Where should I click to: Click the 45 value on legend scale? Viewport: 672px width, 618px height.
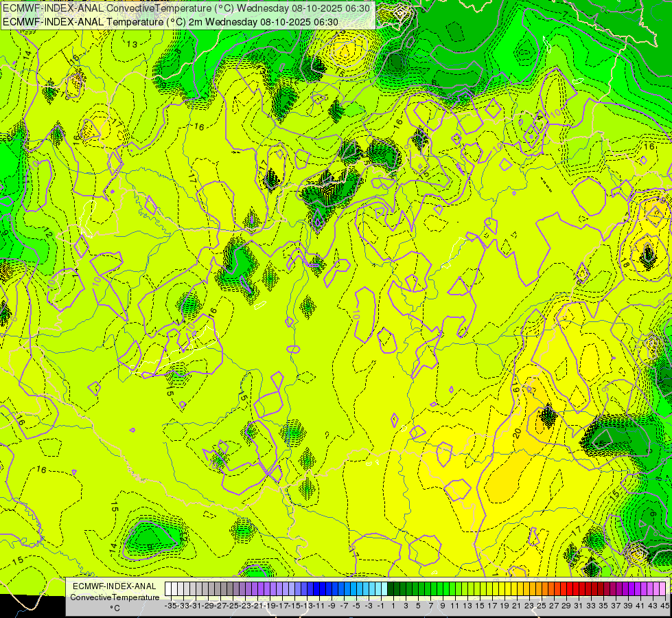pos(664,606)
